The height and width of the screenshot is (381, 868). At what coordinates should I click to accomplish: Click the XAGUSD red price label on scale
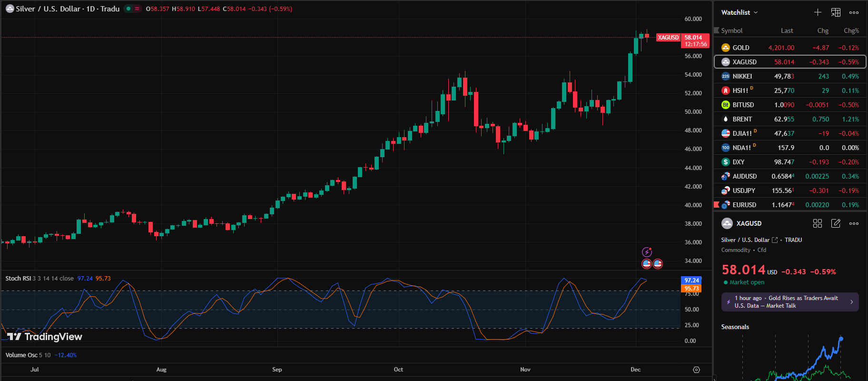click(668, 38)
